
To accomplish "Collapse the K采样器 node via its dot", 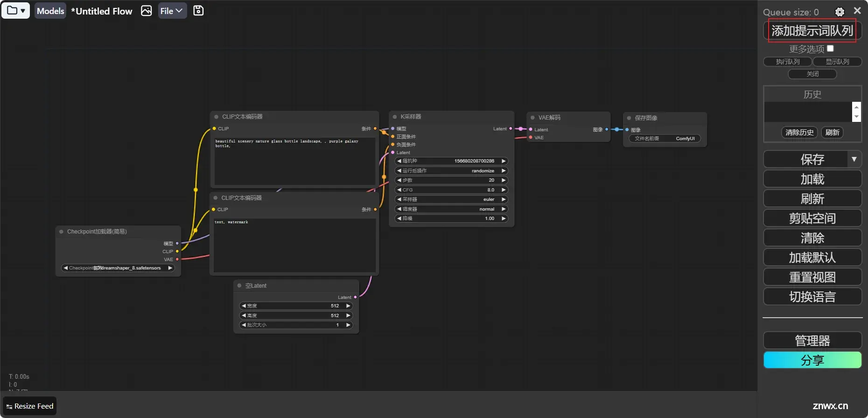I will [x=395, y=117].
